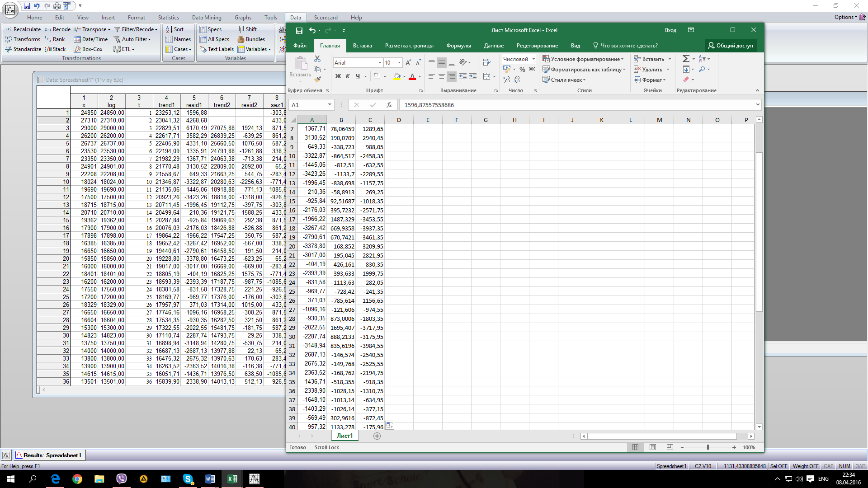Viewport: 868px width, 488px height.
Task: Click the increase font size icon
Action: (408, 62)
